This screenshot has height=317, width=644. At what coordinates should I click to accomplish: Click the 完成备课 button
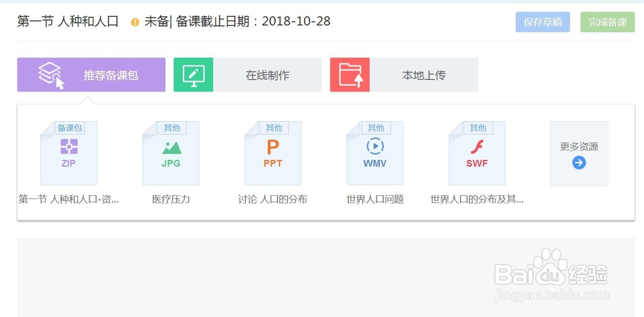[607, 22]
